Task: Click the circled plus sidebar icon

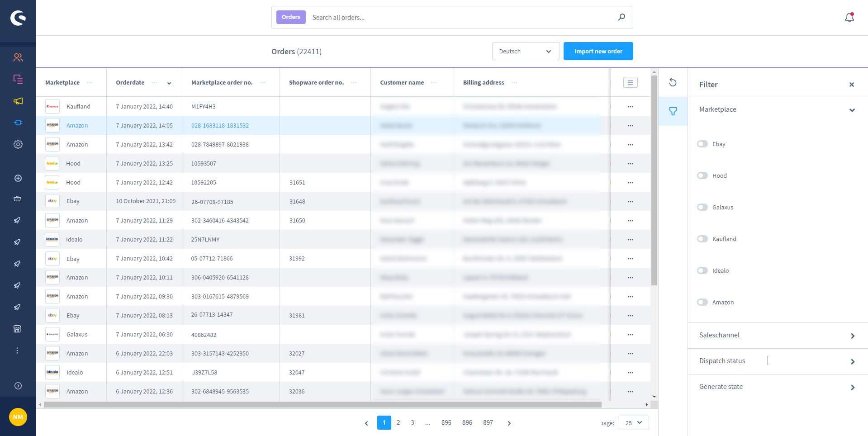Action: 18,178
